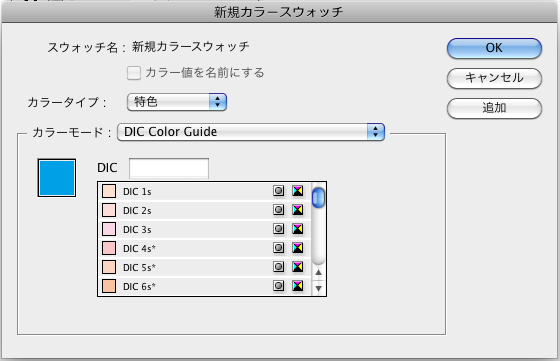560x361 pixels.
Task: Click the キャンセル button
Action: [494, 78]
